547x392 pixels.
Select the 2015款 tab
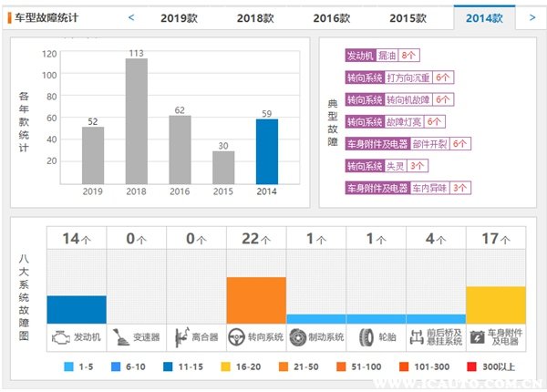pyautogui.click(x=407, y=17)
